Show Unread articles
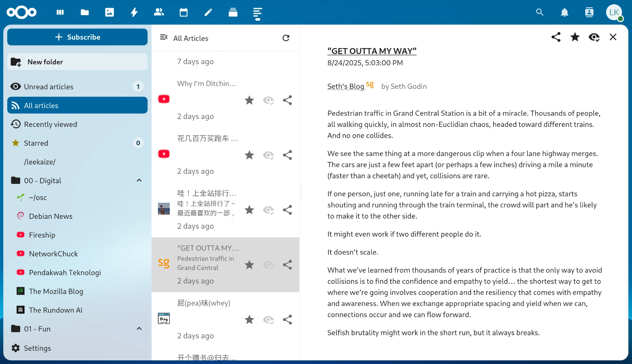This screenshot has width=632, height=364. (x=77, y=87)
